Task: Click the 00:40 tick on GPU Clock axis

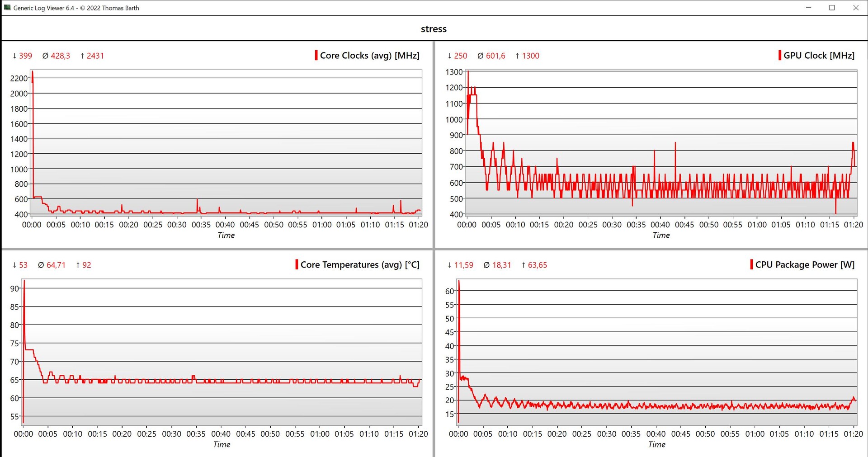Action: point(660,225)
